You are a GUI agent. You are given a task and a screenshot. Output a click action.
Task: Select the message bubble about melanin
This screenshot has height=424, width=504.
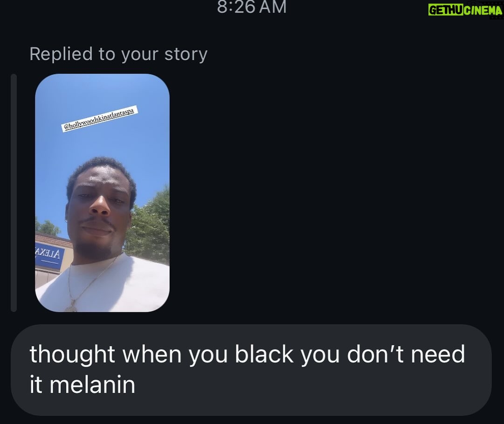tap(251, 370)
